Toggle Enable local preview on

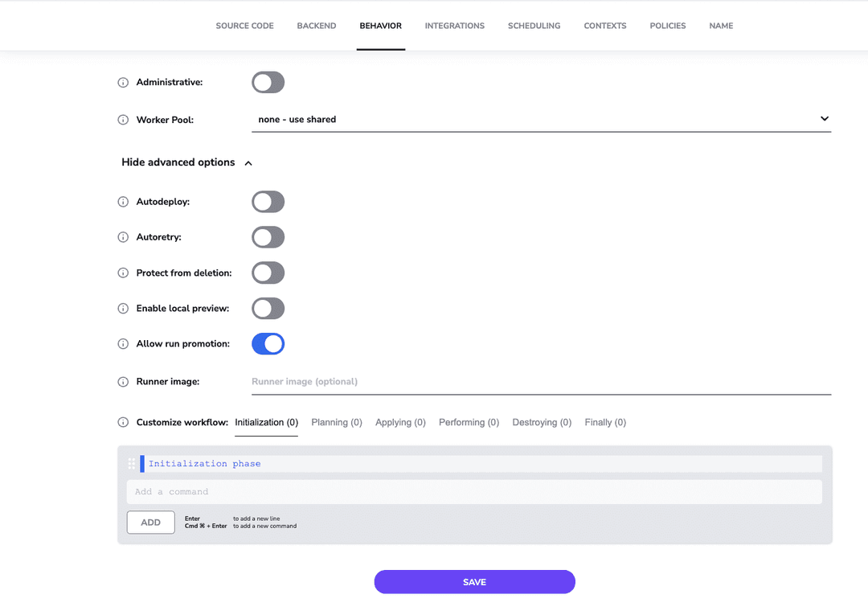tap(268, 308)
